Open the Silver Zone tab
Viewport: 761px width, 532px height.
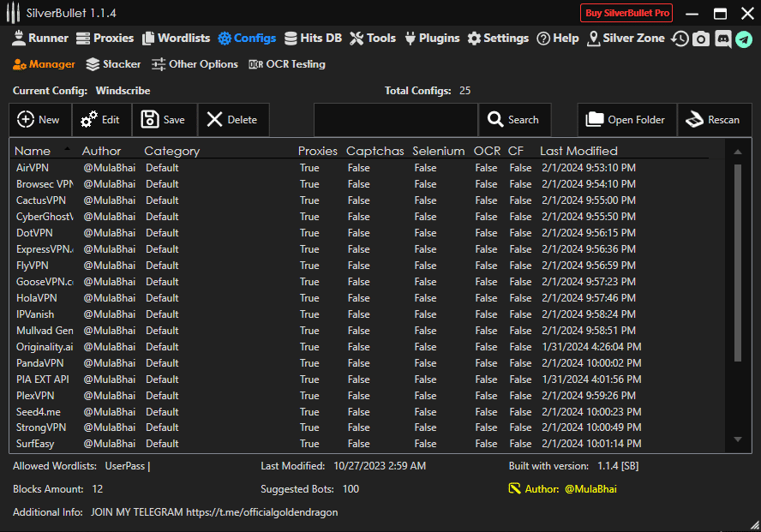[626, 39]
